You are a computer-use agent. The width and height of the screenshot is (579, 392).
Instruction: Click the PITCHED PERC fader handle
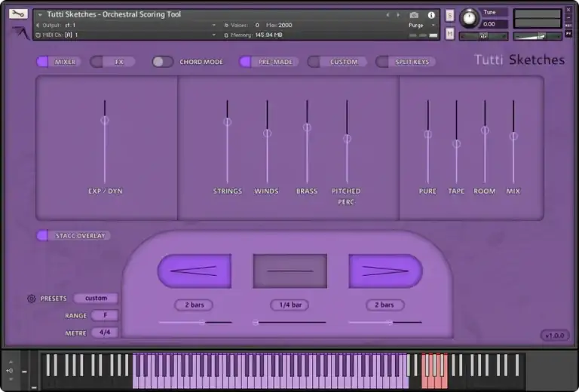click(x=347, y=139)
